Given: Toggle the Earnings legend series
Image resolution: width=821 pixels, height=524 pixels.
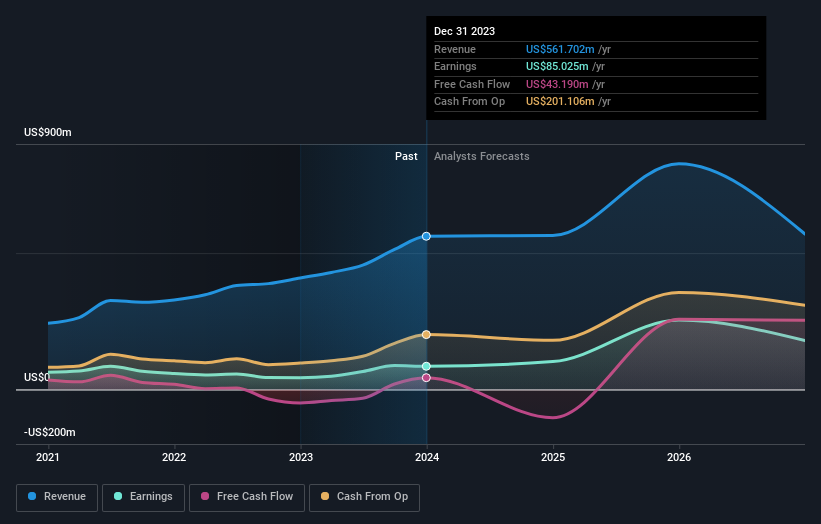Looking at the screenshot, I should pos(143,497).
